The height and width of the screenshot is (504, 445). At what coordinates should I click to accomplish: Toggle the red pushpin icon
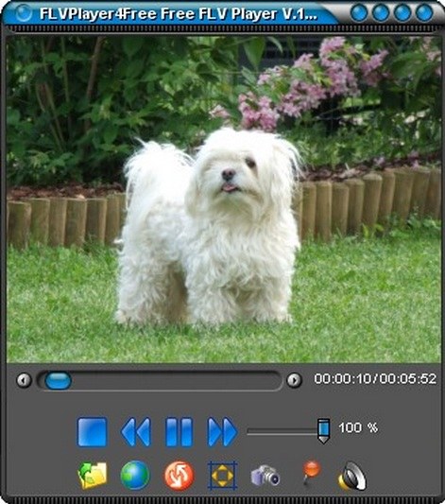click(x=311, y=473)
